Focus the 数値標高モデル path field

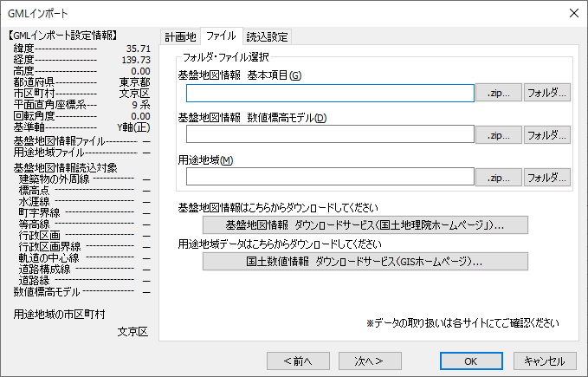[330, 134]
